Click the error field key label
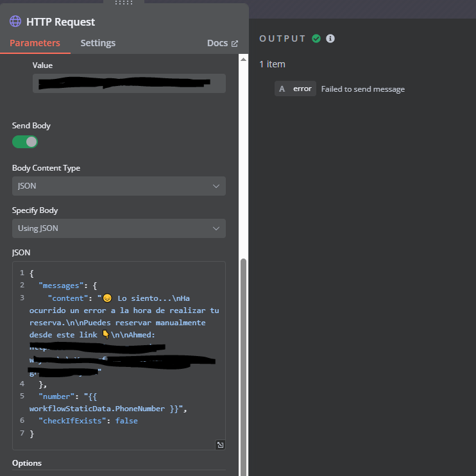Image resolution: width=476 pixels, height=476 pixels. tap(302, 89)
